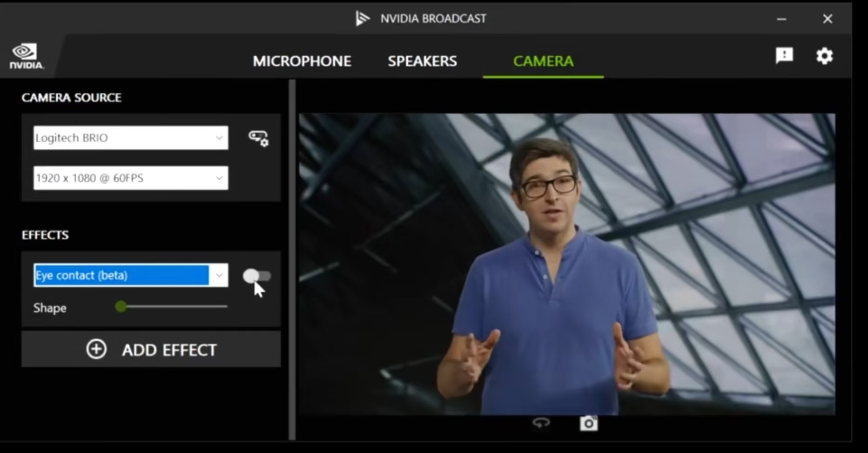
Task: Disable the currently selected camera effect
Action: [x=257, y=276]
